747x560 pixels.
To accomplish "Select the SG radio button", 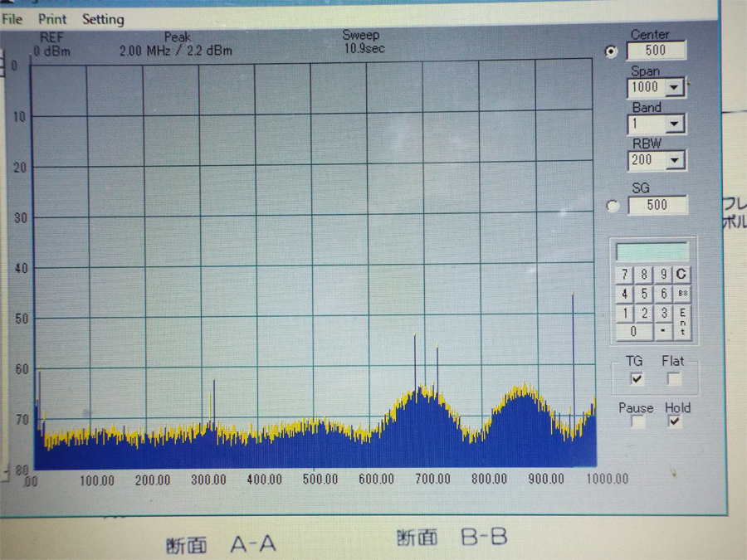I will pos(613,206).
